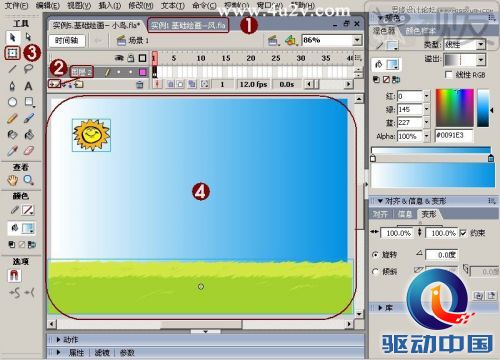
Task: Toggle the Constrain checkbox in Transform panel
Action: click(x=463, y=233)
